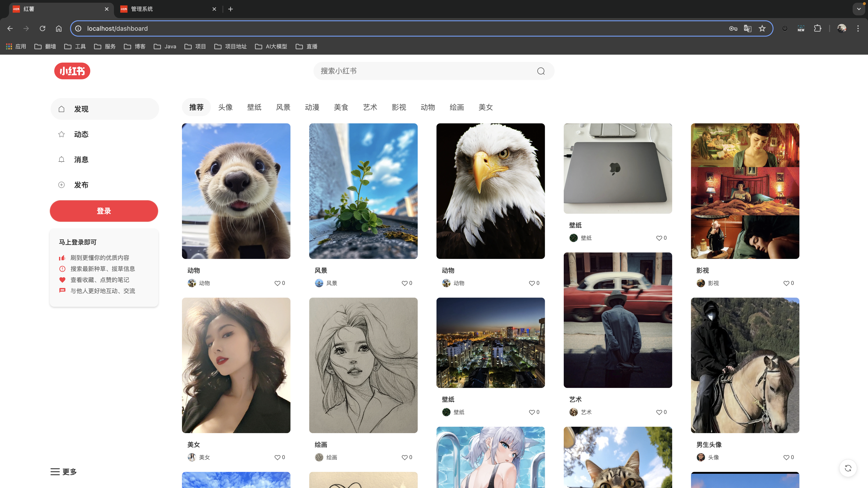Open the MacBook 壁纸 photo
Screen dimensions: 868x488
point(618,168)
